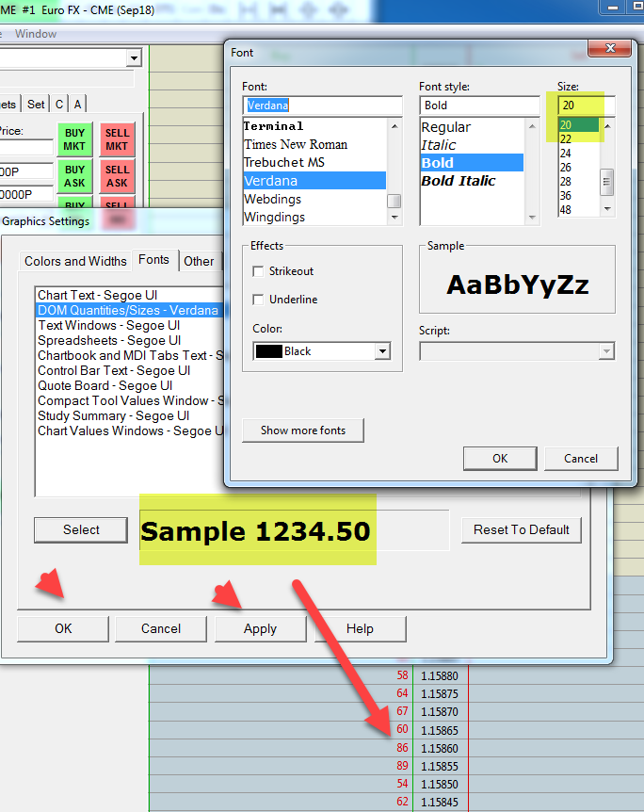644x812 pixels.
Task: Click the Help button
Action: (360, 628)
